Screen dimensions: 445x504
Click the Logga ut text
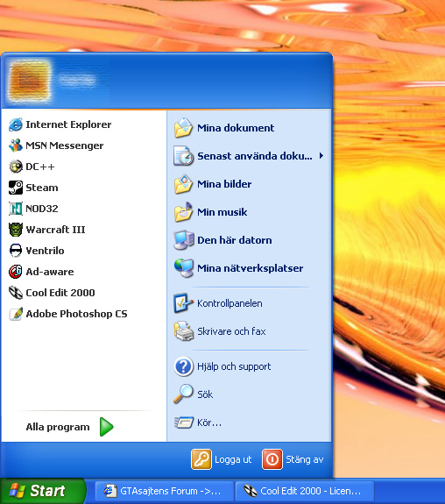[233, 459]
